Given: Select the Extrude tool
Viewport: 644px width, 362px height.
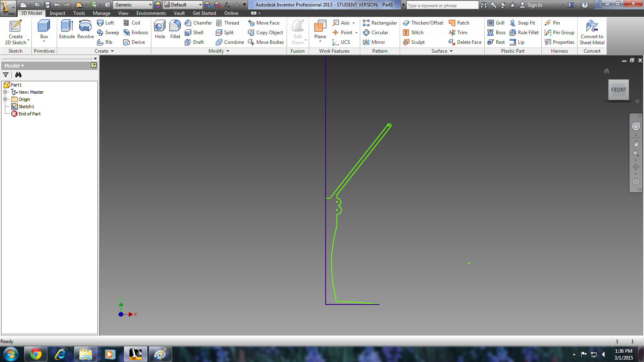Looking at the screenshot, I should [67, 29].
